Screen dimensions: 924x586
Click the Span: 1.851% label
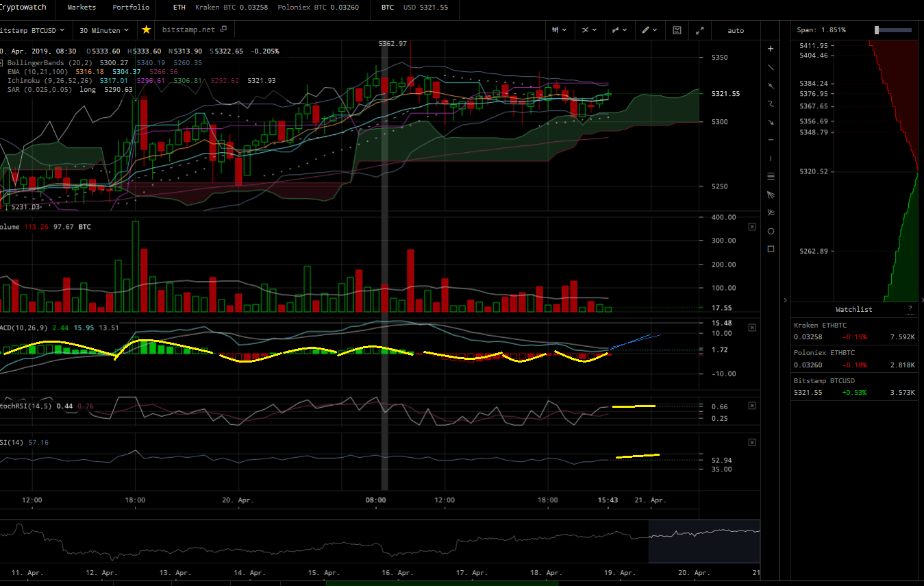tap(821, 30)
